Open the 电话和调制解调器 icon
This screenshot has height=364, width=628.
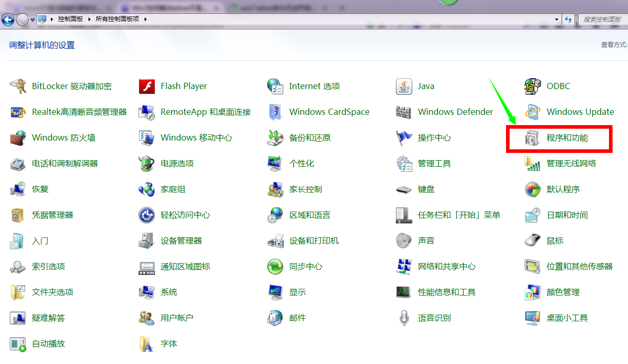click(18, 163)
